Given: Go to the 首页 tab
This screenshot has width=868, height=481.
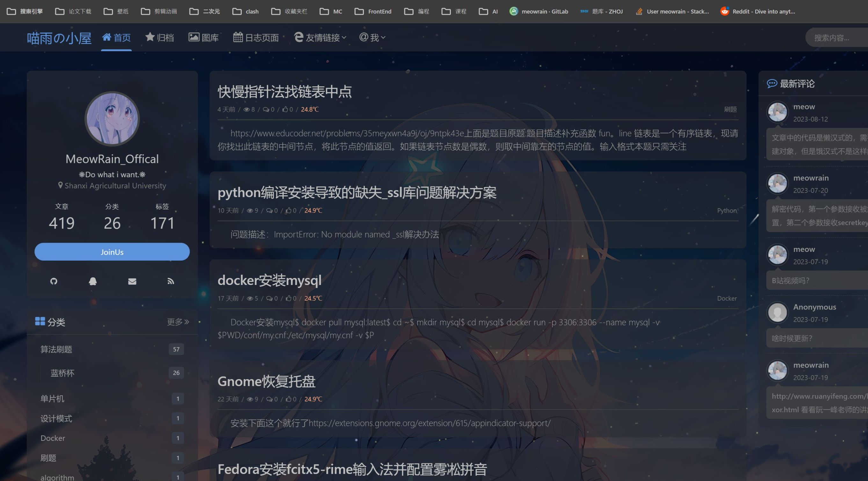Looking at the screenshot, I should tap(116, 37).
